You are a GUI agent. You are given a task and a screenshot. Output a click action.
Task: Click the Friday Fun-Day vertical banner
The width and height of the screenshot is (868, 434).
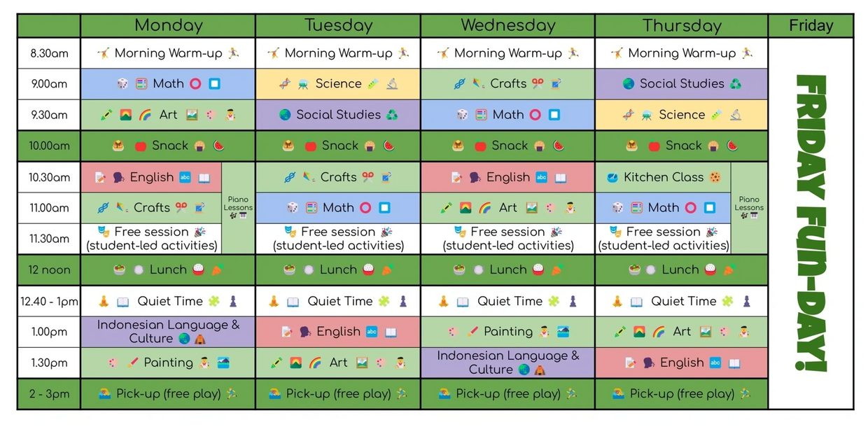[811, 223]
